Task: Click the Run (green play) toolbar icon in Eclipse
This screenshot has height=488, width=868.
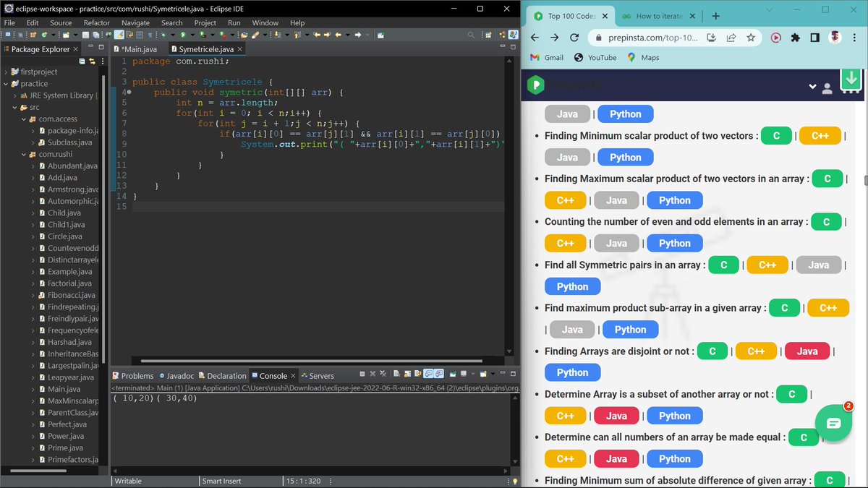Action: tap(182, 35)
